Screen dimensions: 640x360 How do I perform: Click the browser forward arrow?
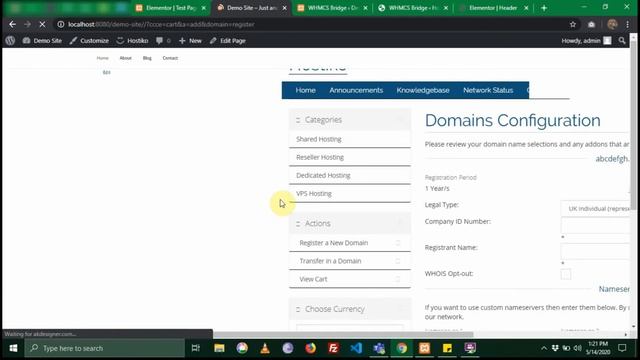[27, 24]
